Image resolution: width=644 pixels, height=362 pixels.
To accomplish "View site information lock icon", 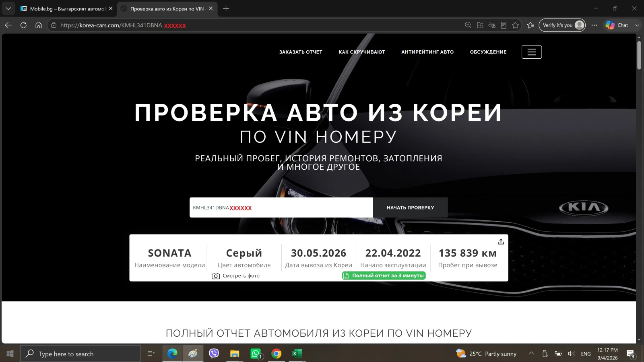I will [54, 25].
